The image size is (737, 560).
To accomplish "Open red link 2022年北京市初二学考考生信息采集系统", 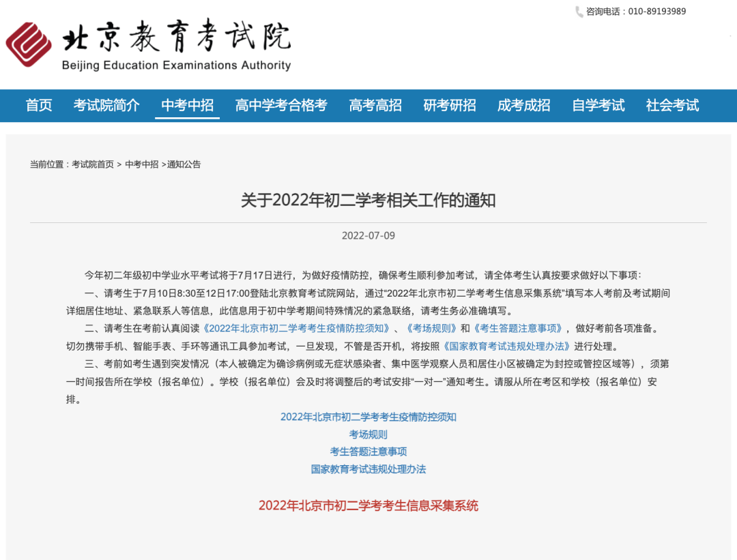I will (x=368, y=505).
